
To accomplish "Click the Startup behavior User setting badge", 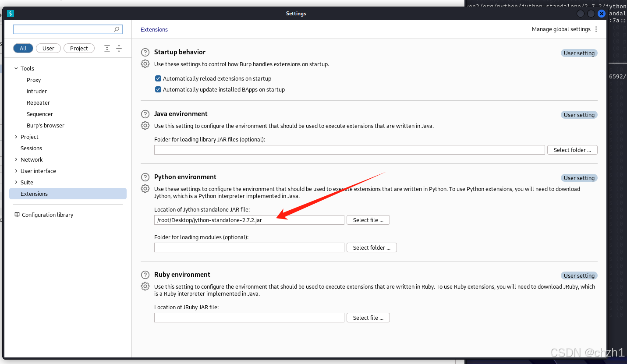I will click(x=579, y=53).
